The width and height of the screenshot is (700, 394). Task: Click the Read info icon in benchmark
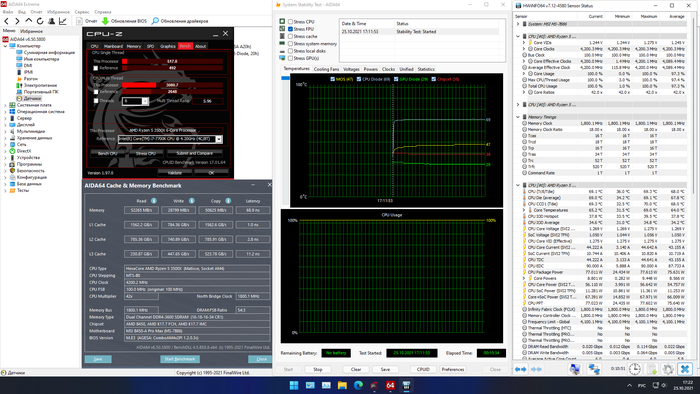point(154,201)
